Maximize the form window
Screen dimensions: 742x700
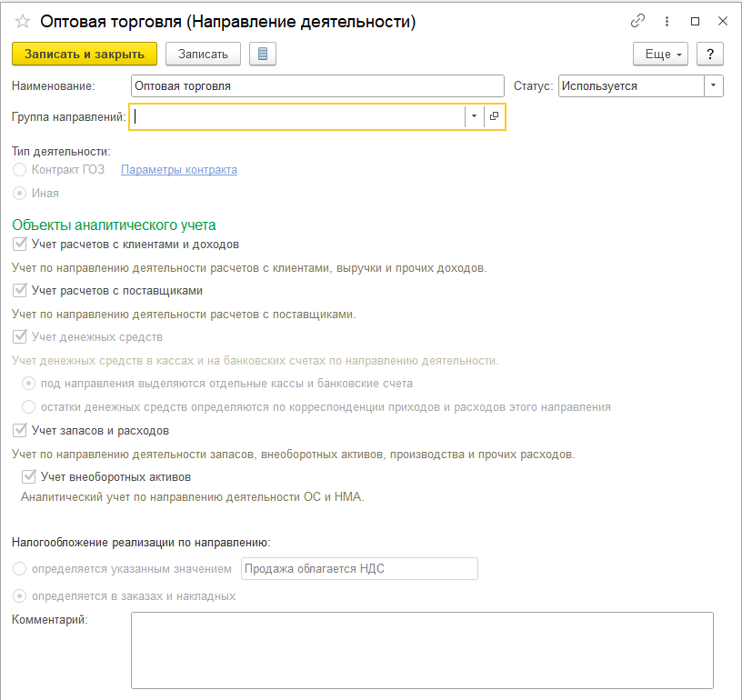tap(696, 22)
